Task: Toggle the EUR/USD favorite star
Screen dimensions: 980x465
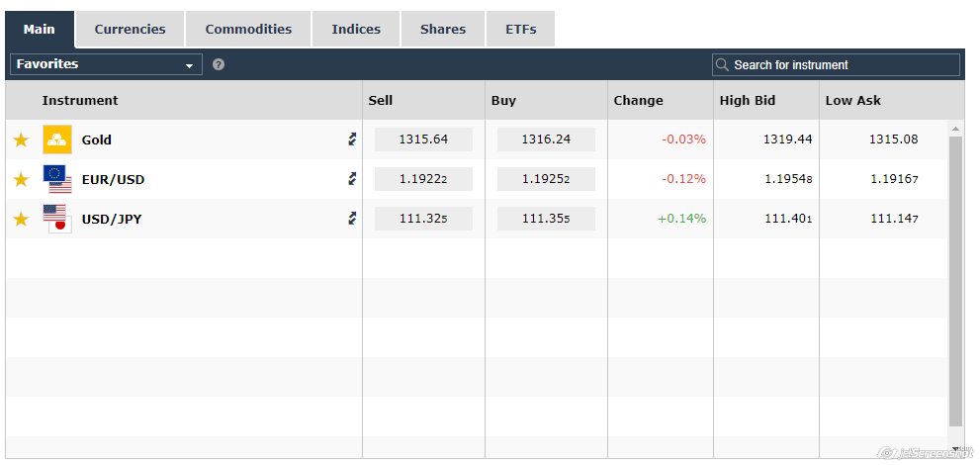Action: point(21,179)
